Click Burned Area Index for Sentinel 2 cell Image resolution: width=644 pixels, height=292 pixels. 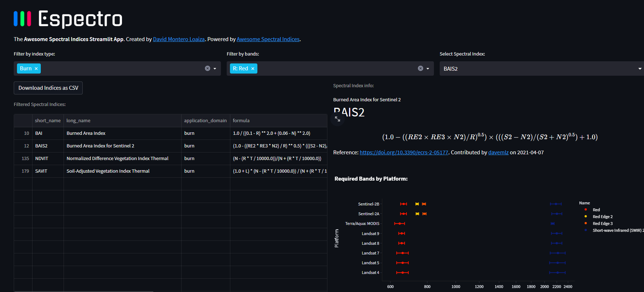click(x=122, y=146)
